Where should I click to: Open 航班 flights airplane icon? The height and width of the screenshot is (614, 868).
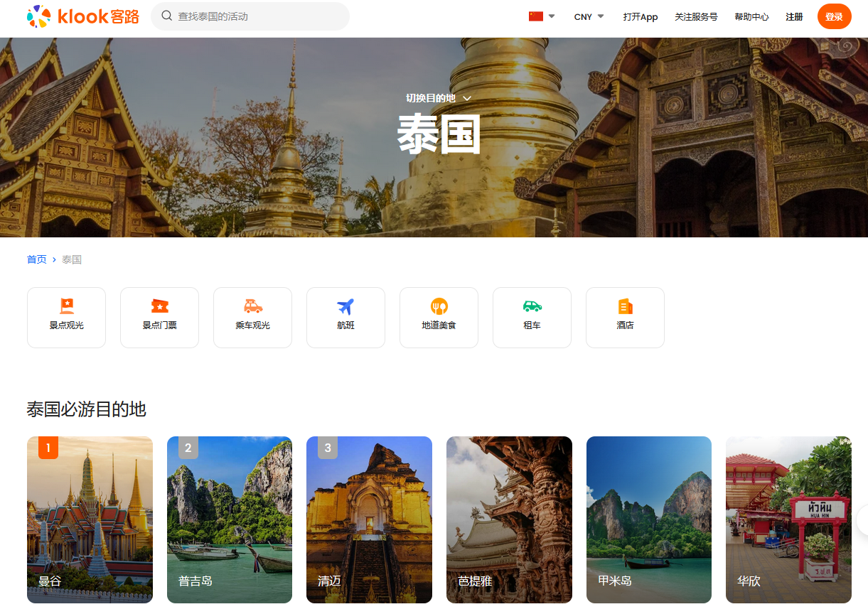pos(345,306)
